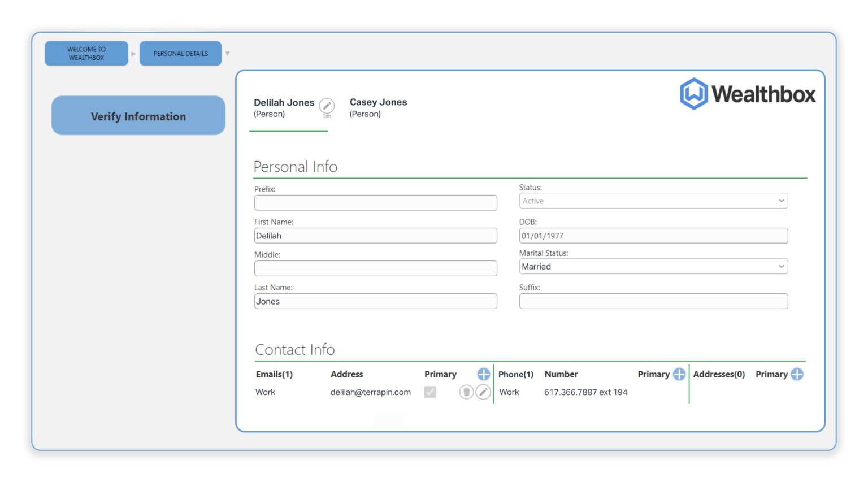This screenshot has height=482, width=868.
Task: Click the arrow icon after Welcome to Wealthbox
Action: [x=133, y=53]
